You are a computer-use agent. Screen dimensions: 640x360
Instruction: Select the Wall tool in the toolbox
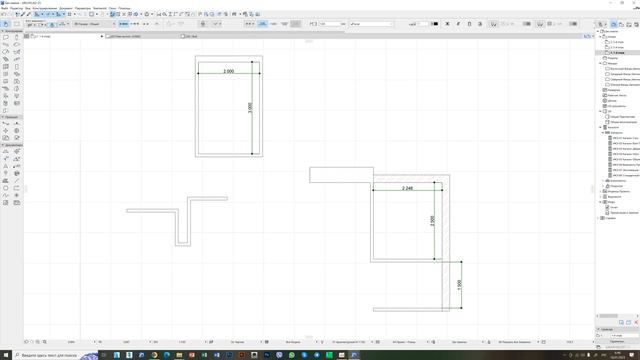(x=6, y=37)
